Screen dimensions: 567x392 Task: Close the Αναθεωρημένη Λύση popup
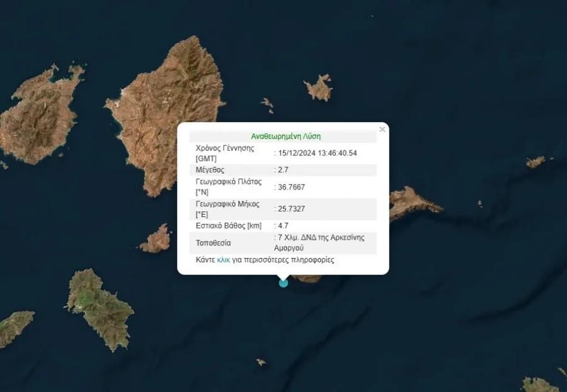[x=382, y=129]
